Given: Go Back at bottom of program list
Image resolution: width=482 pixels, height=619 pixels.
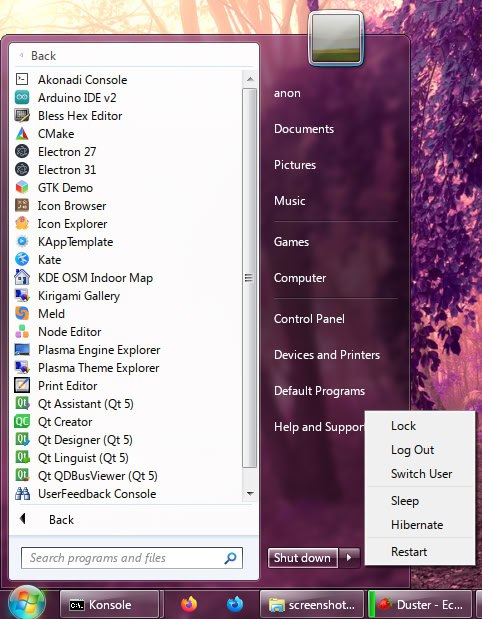Looking at the screenshot, I should [133, 520].
